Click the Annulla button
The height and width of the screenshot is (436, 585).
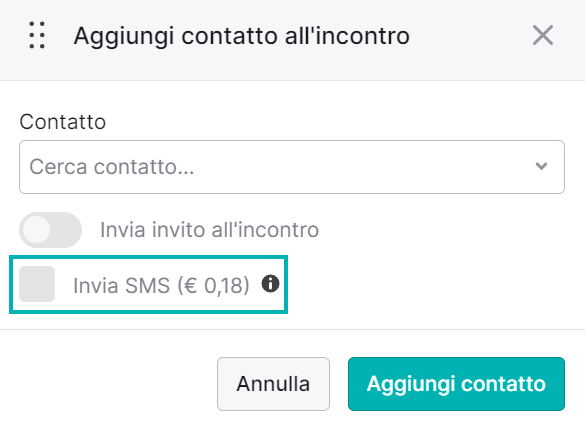tap(273, 384)
